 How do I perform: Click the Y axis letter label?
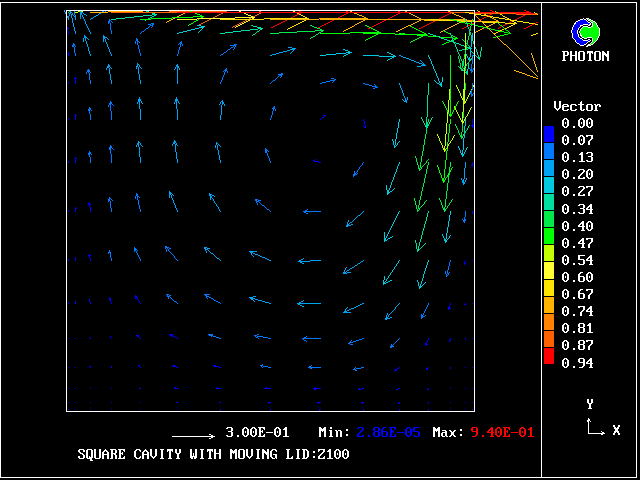click(x=590, y=404)
